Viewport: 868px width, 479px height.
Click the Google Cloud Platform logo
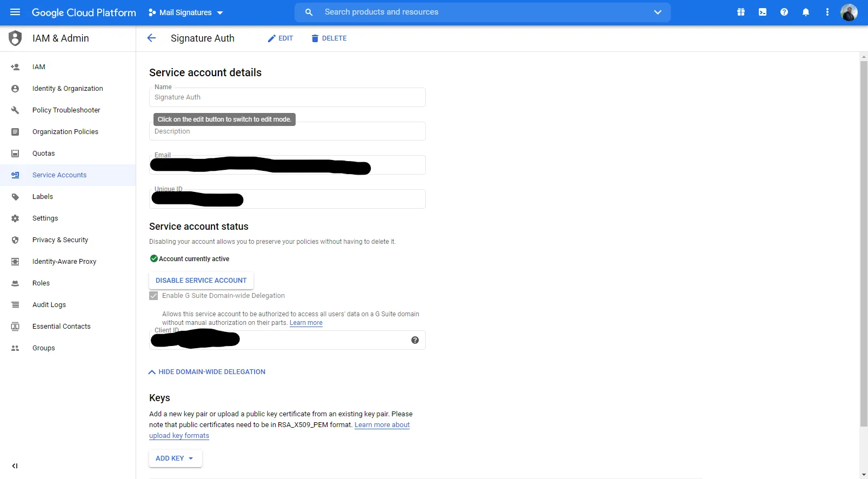(x=84, y=12)
